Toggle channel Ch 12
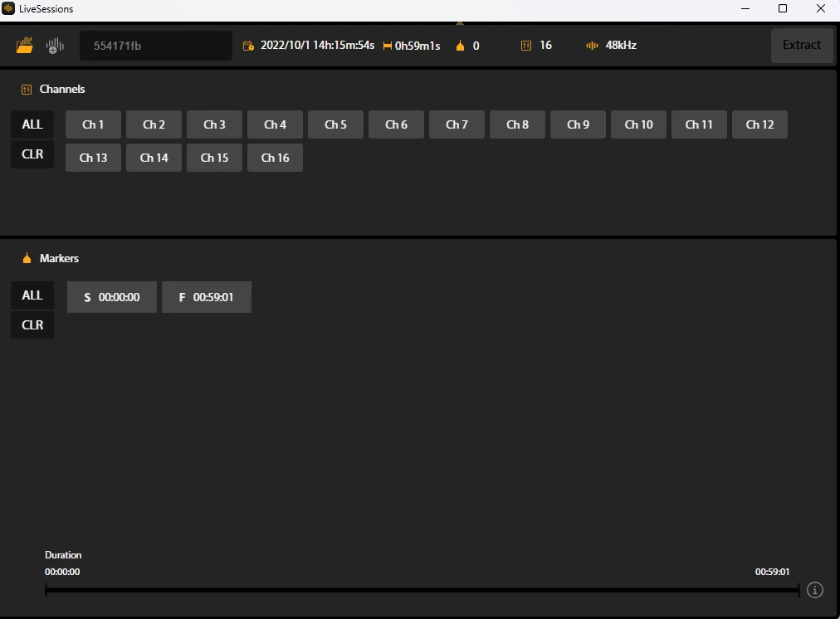 [759, 124]
